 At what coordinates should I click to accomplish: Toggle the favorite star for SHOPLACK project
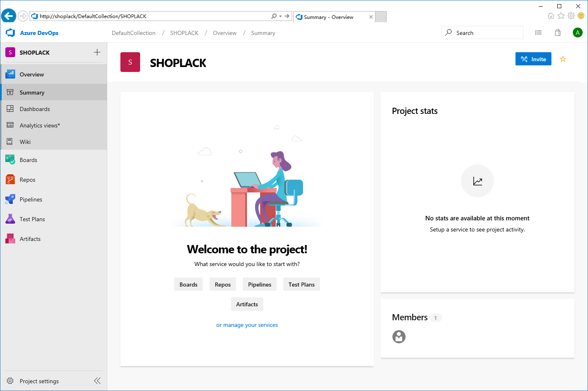click(x=563, y=59)
